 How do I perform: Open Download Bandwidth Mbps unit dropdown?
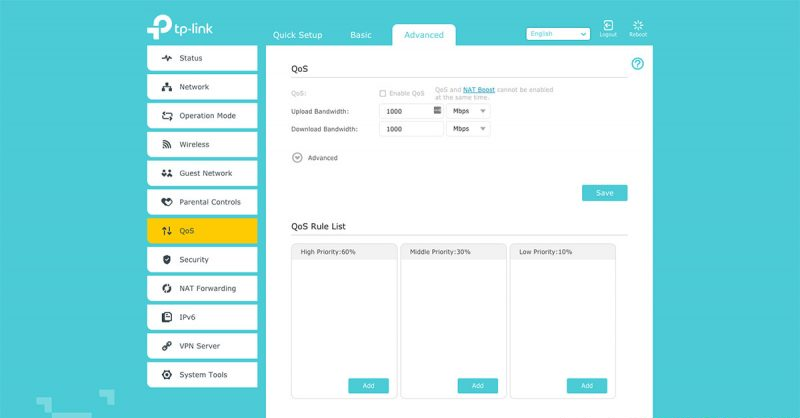pyautogui.click(x=468, y=129)
